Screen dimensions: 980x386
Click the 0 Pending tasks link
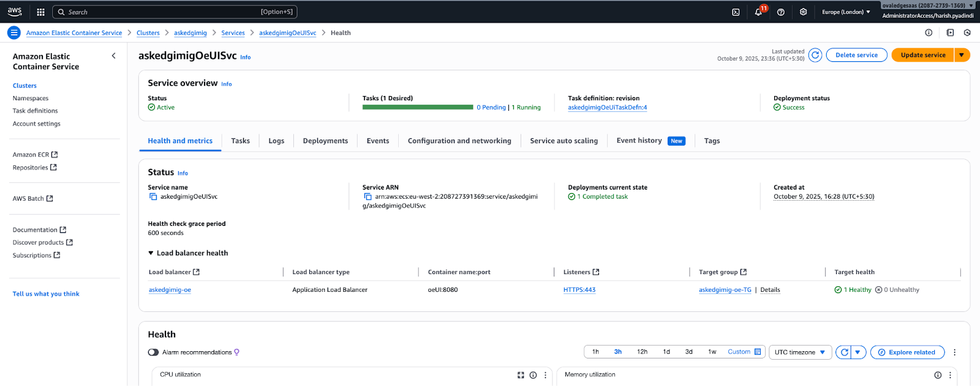coord(491,108)
